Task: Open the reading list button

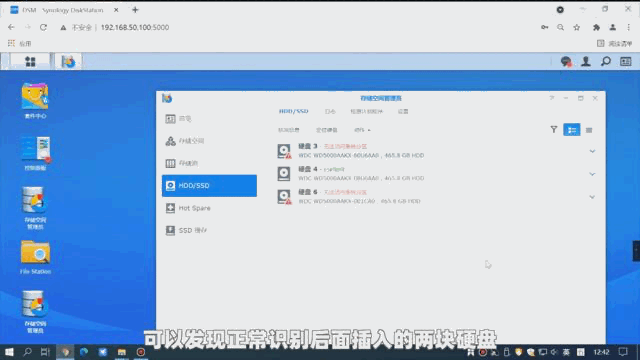Action: pos(614,43)
